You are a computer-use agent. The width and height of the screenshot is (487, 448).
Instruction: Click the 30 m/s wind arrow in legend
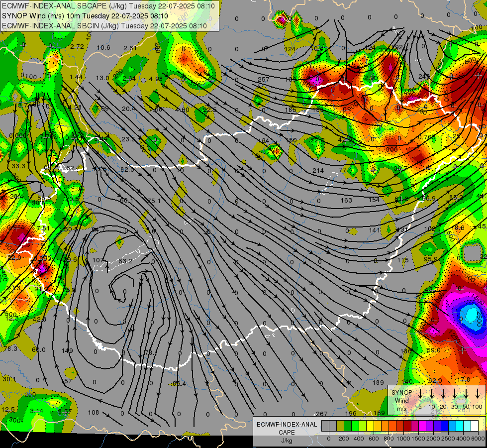(x=454, y=393)
